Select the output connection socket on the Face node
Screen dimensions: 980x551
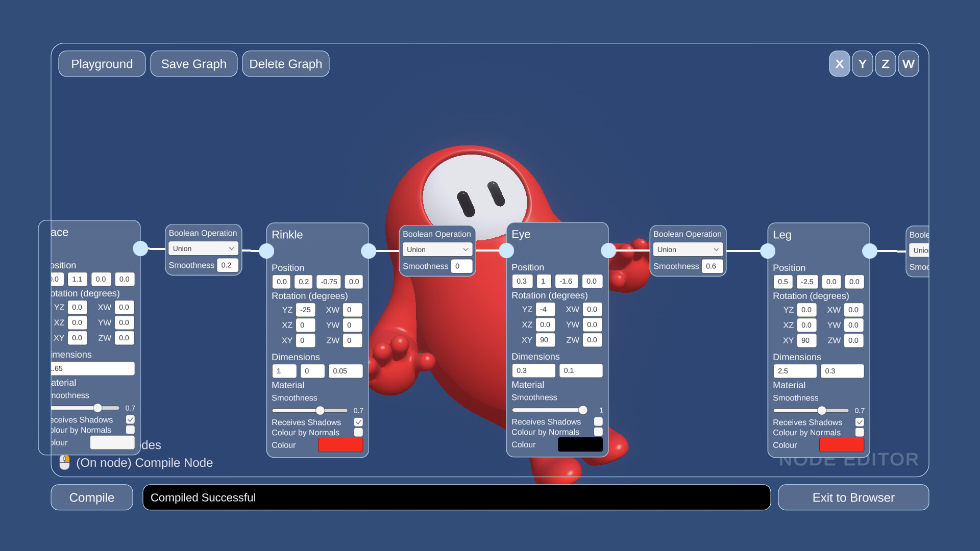pyautogui.click(x=141, y=249)
